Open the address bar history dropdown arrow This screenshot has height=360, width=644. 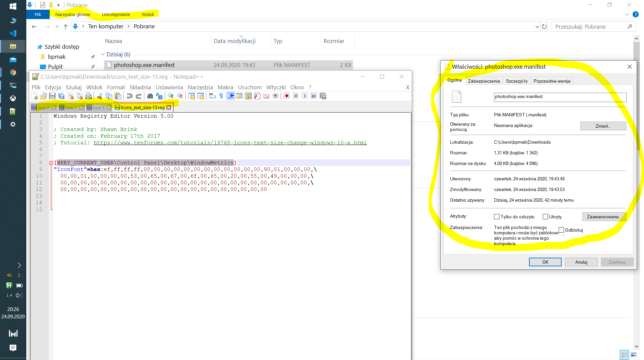tap(537, 27)
